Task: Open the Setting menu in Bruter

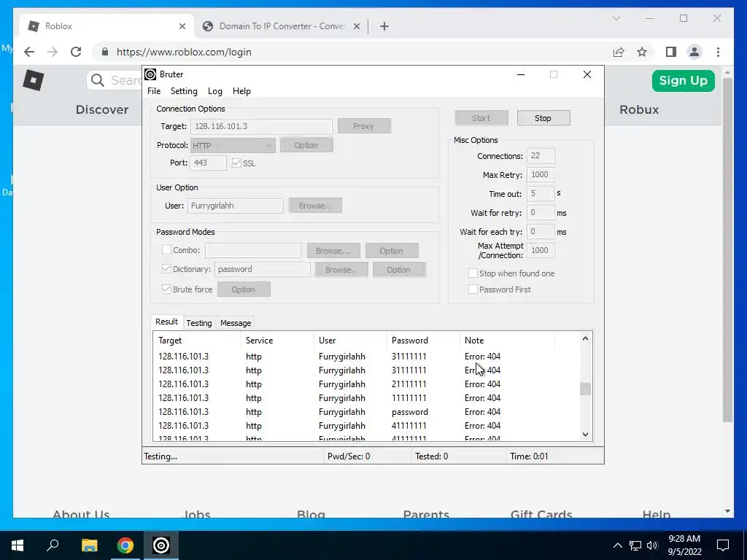Action: click(x=184, y=91)
